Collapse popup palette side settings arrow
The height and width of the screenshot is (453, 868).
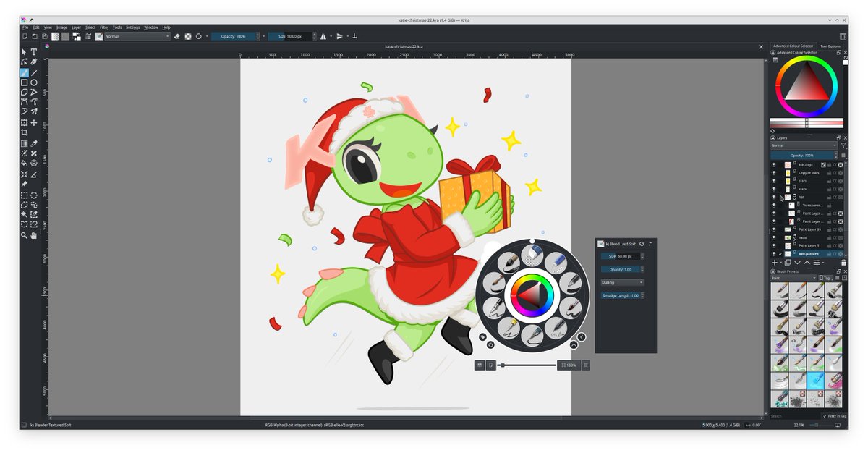[582, 336]
